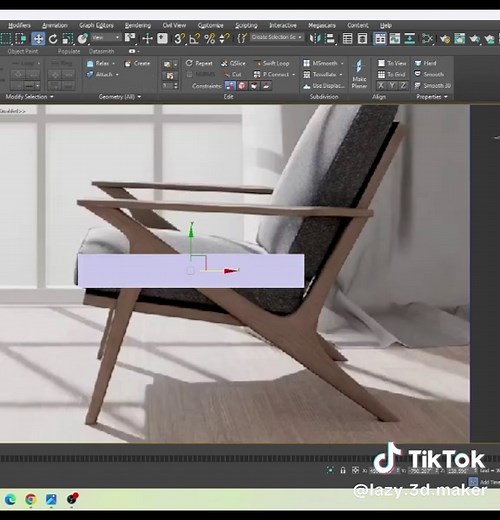Click the Align tool icon

[330, 39]
